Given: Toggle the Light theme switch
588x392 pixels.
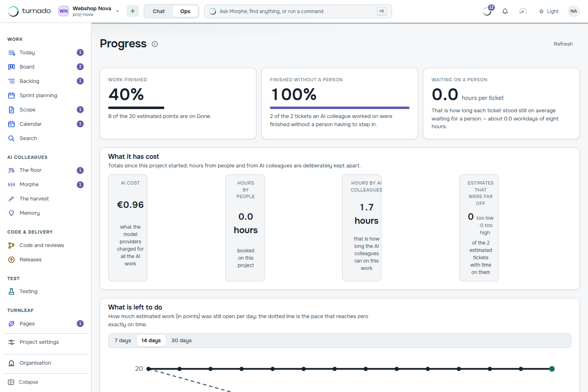Looking at the screenshot, I should click(549, 11).
